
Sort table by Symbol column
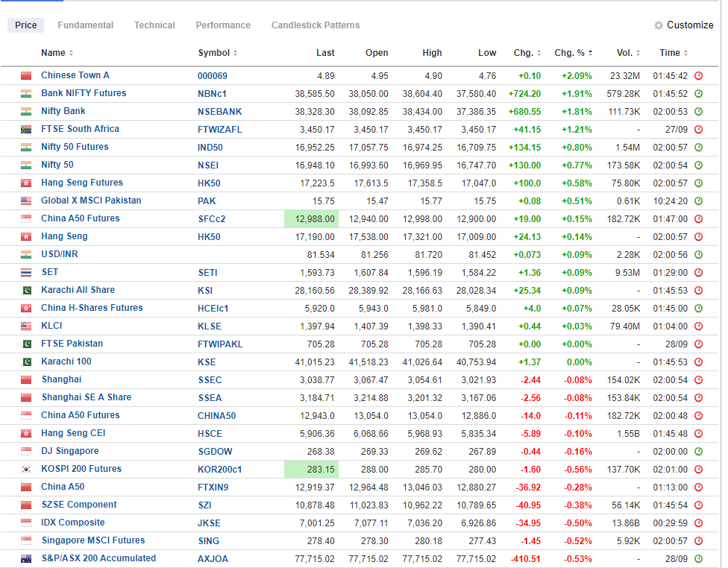coord(218,53)
